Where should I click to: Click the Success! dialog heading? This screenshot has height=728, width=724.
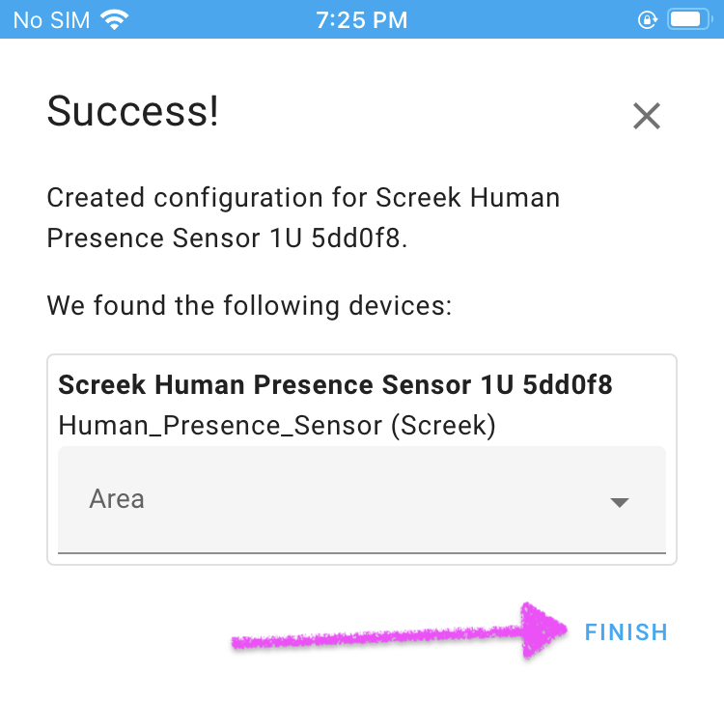point(133,111)
